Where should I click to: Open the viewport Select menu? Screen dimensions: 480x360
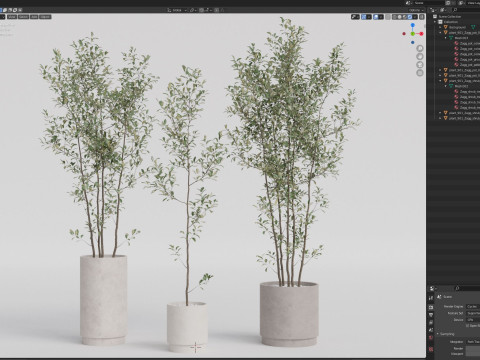(x=23, y=17)
